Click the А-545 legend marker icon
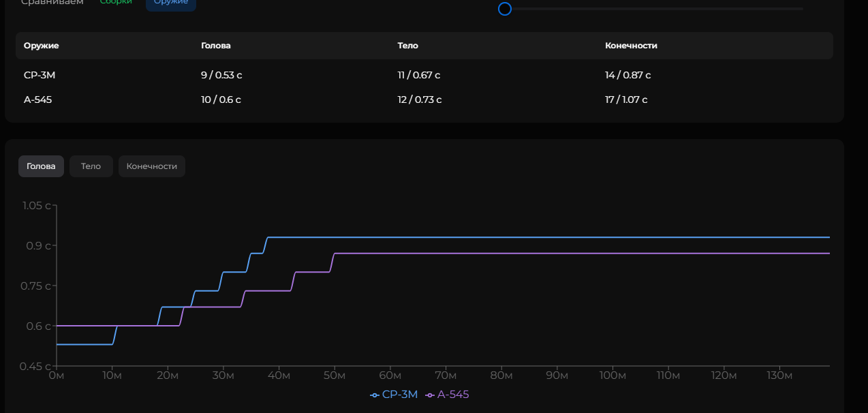Image resolution: width=868 pixels, height=413 pixels. pyautogui.click(x=429, y=395)
